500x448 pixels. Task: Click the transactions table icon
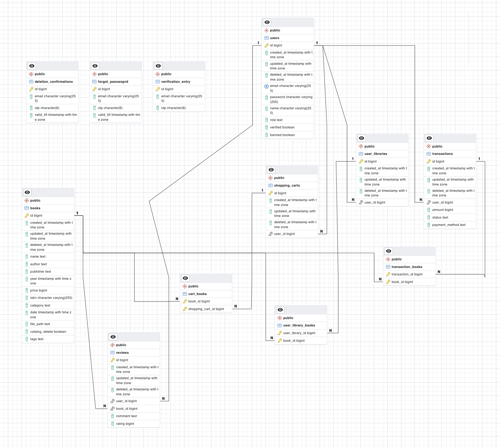[429, 154]
